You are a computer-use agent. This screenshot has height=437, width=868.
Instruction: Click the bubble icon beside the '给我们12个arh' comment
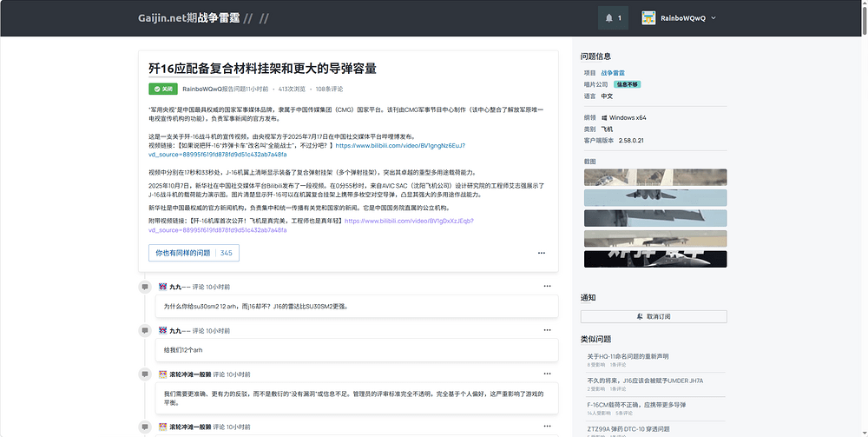tap(145, 331)
